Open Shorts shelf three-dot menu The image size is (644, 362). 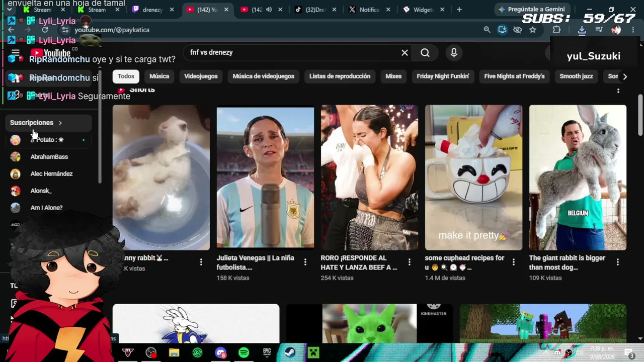[618, 90]
